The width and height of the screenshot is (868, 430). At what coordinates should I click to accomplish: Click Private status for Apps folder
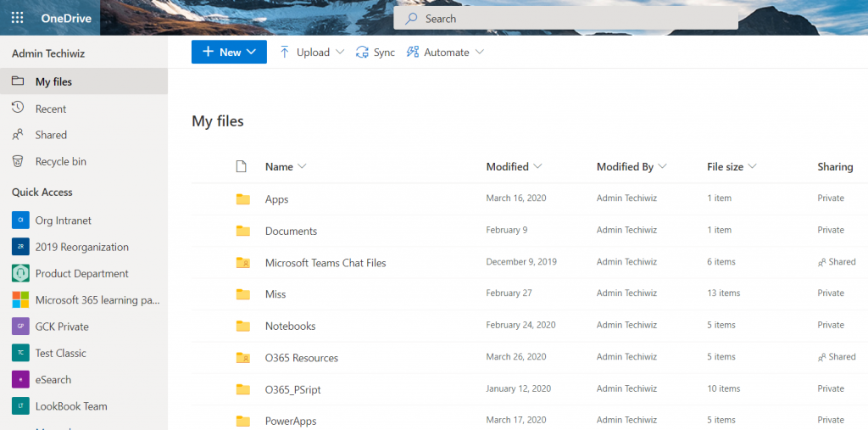pos(831,198)
